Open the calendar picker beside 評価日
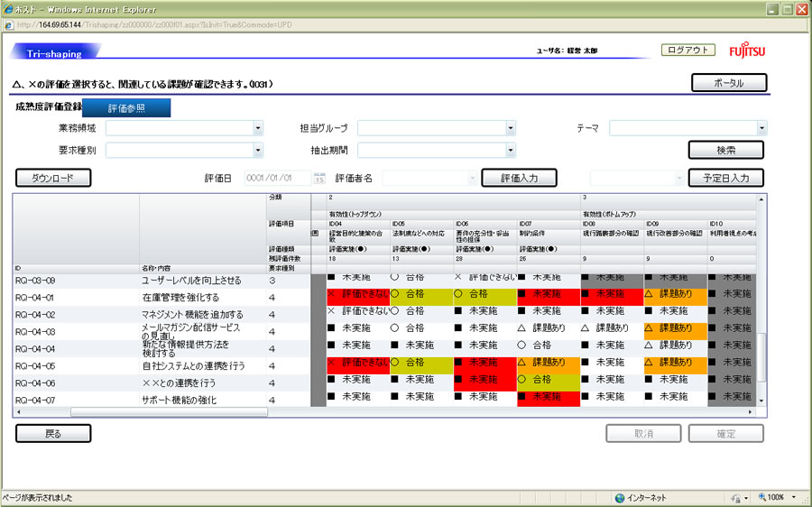The image size is (812, 507). pyautogui.click(x=318, y=179)
